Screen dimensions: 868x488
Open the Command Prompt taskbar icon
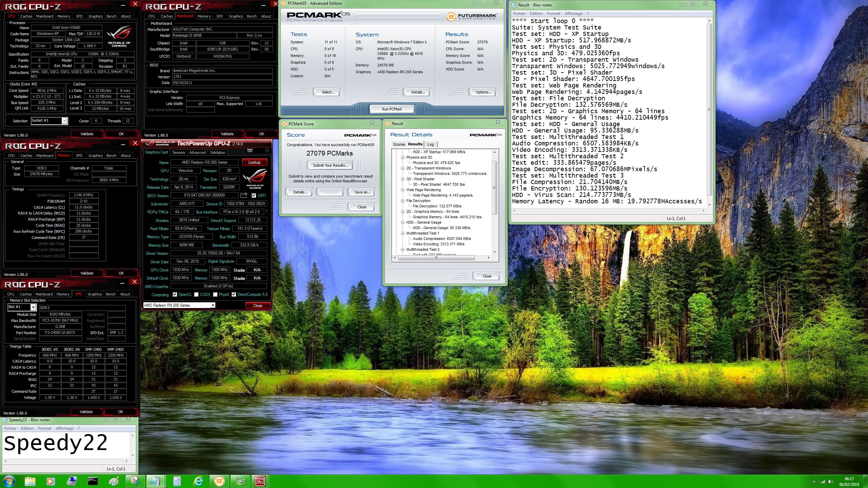pyautogui.click(x=93, y=481)
